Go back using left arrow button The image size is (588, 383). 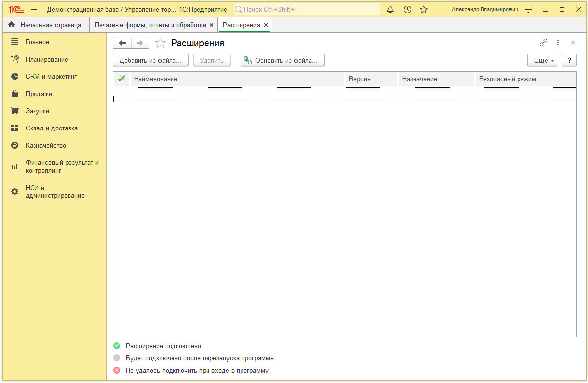[122, 43]
